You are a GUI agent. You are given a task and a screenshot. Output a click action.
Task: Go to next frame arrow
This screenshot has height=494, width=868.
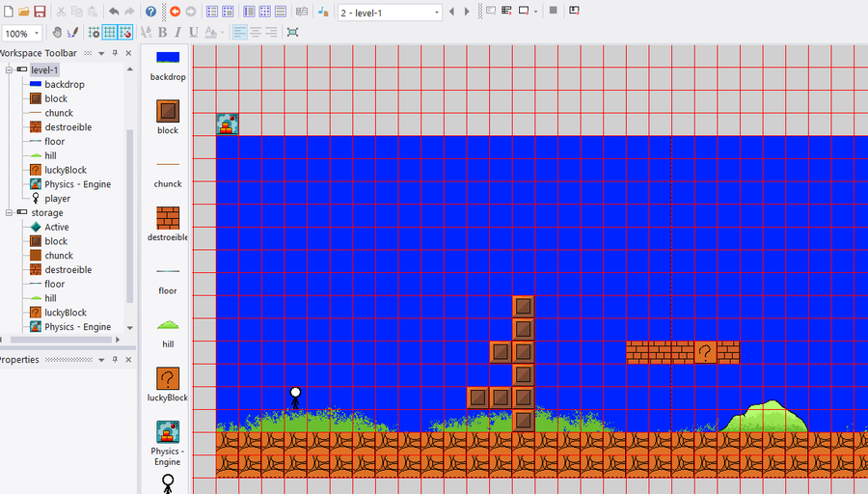click(x=467, y=11)
